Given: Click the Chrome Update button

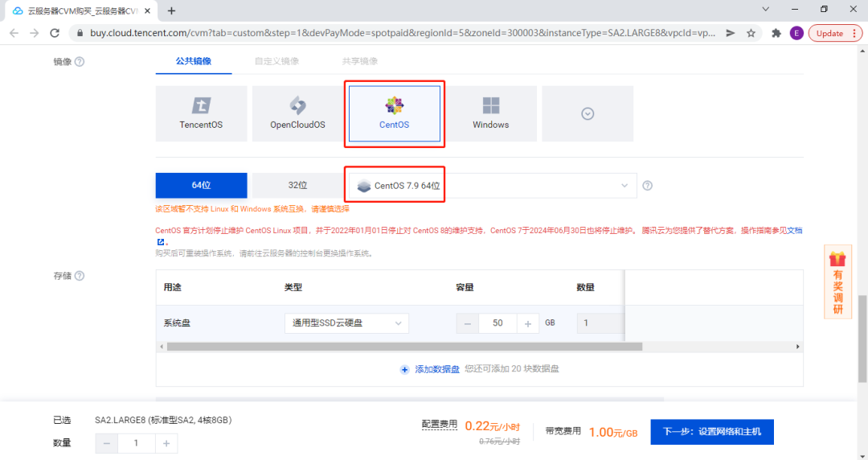Looking at the screenshot, I should click(x=835, y=33).
